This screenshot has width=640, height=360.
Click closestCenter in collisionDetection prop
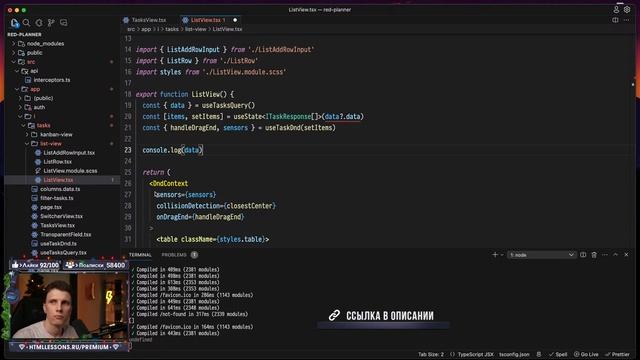(x=250, y=206)
